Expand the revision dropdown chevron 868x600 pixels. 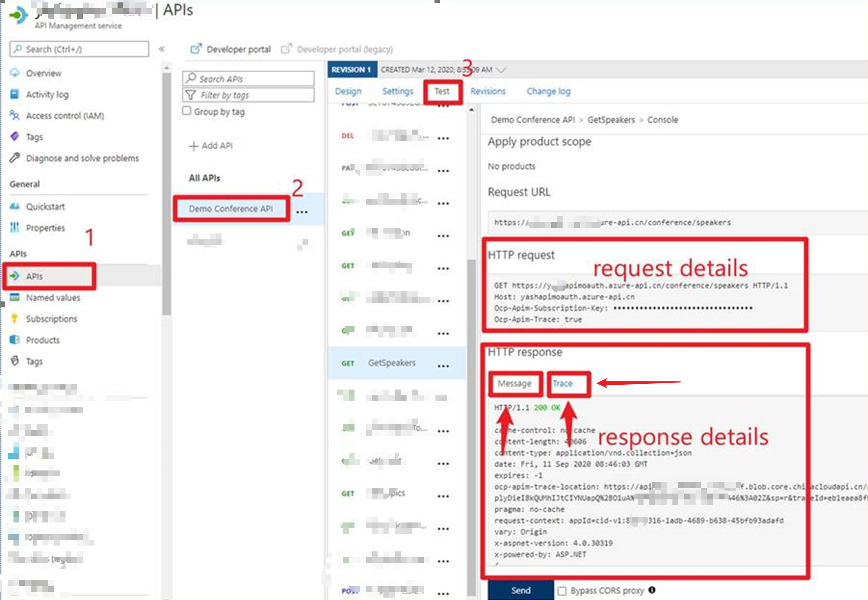pos(501,70)
